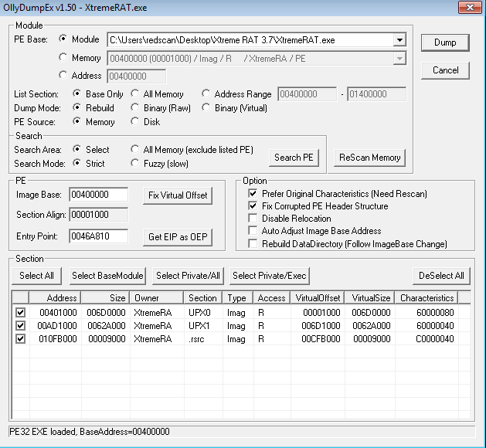Uncheck Prefer Original Characteristics option
The height and width of the screenshot is (448, 486).
click(253, 194)
